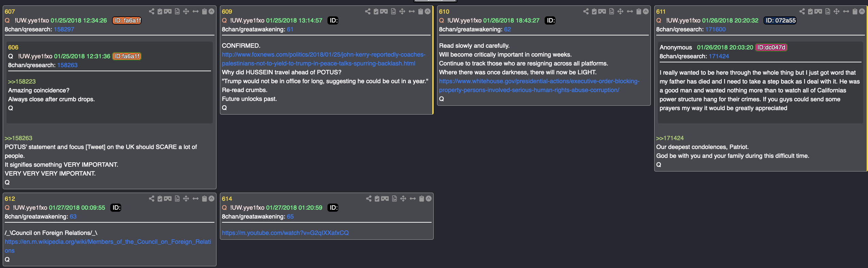Click the image file icon on post 609
This screenshot has width=868, height=268.
coord(393,11)
